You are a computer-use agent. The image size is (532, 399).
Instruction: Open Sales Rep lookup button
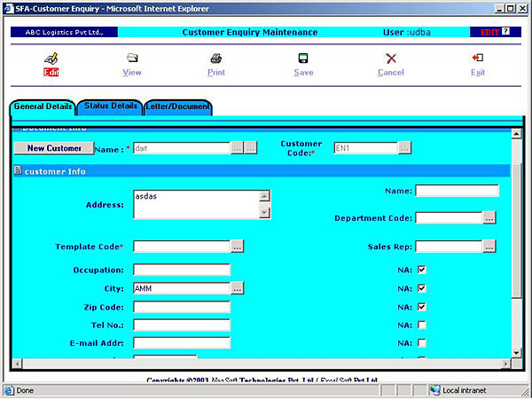click(489, 246)
